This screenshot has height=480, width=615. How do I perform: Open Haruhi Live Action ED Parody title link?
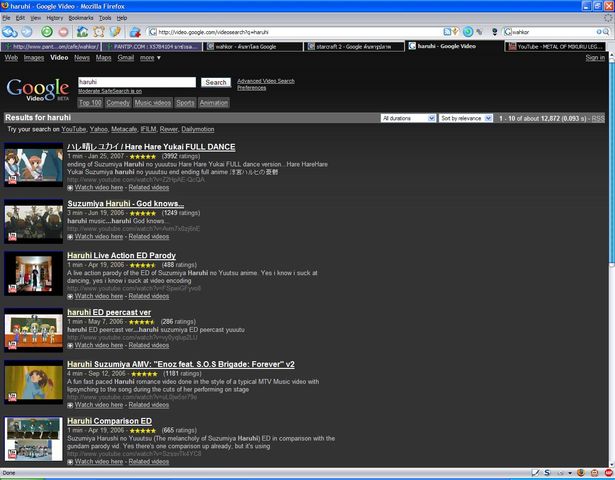click(121, 255)
